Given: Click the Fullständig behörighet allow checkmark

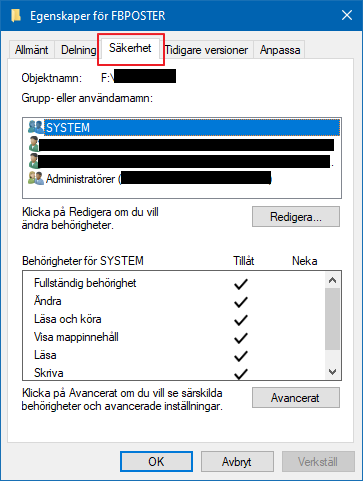Looking at the screenshot, I should 240,284.
